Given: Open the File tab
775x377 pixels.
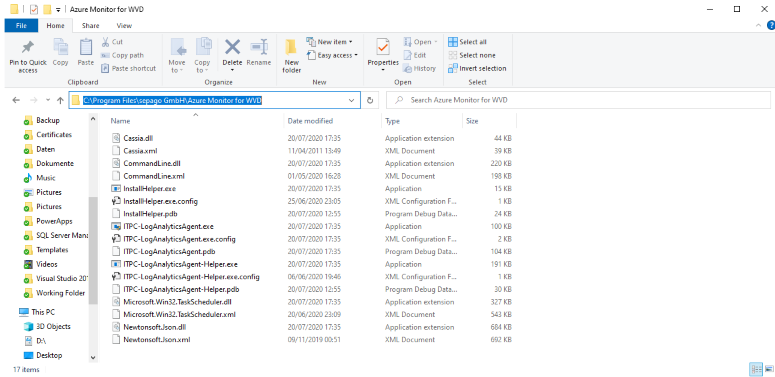Looking at the screenshot, I should (x=21, y=26).
